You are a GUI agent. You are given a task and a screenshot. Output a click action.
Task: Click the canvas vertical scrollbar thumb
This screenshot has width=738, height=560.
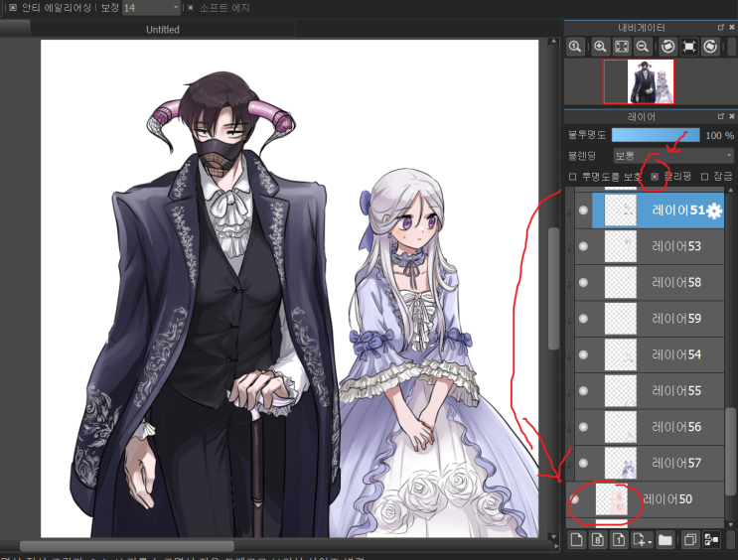click(x=554, y=289)
